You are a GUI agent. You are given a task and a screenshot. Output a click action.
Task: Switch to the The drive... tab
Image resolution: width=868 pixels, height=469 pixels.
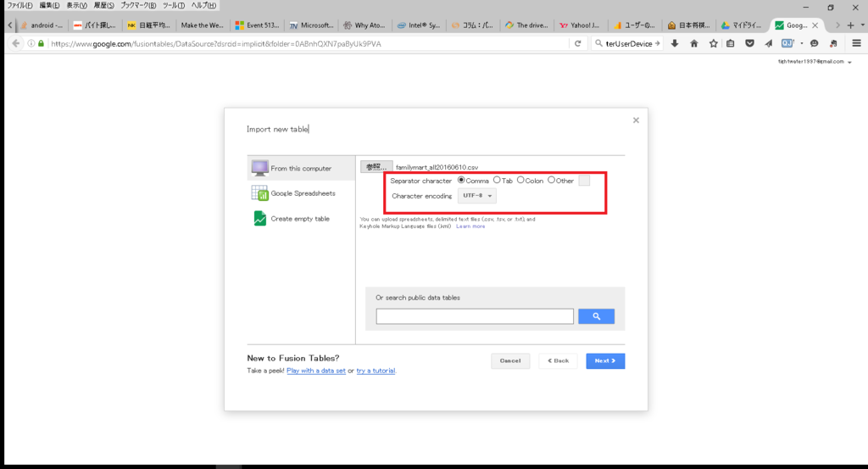point(527,25)
